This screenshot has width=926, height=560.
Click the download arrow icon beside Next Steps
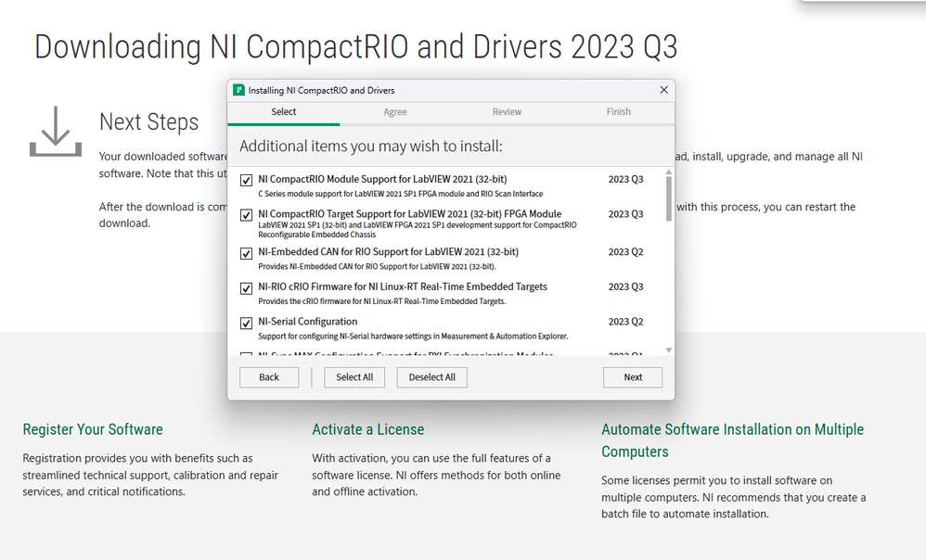[56, 132]
